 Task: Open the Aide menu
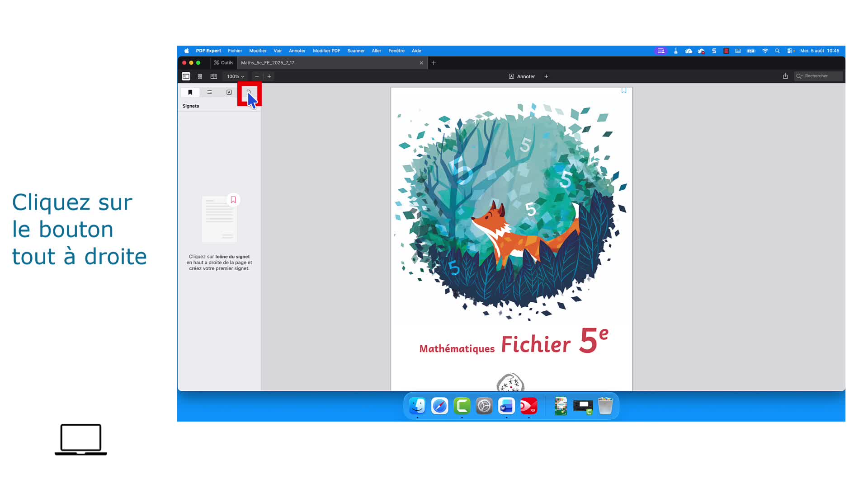pyautogui.click(x=416, y=51)
